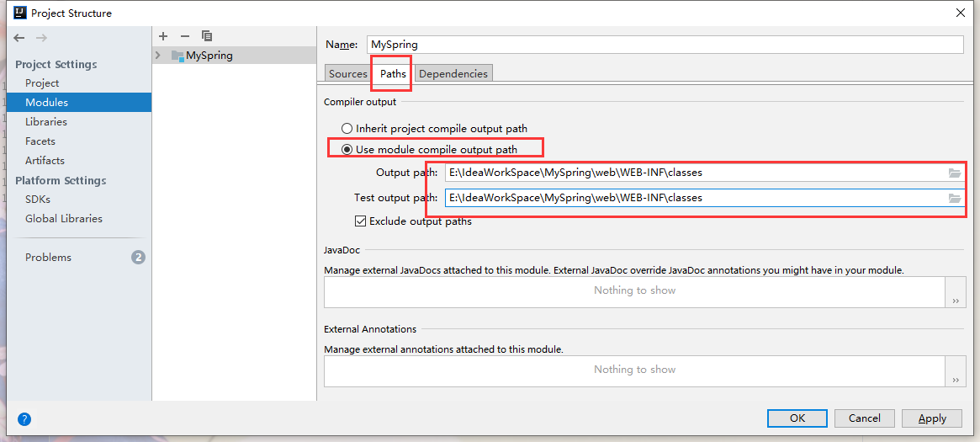This screenshot has width=980, height=442.
Task: Click the help question mark icon
Action: [24, 418]
